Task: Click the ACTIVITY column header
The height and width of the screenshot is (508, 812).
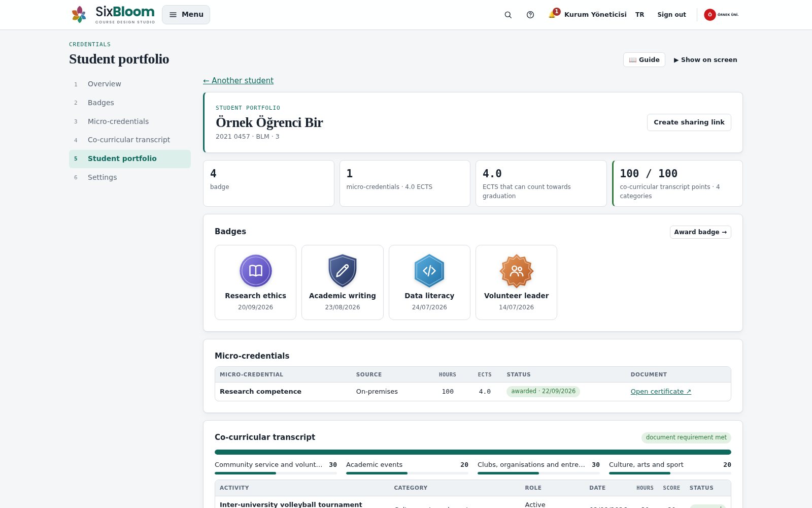Action: (234, 488)
